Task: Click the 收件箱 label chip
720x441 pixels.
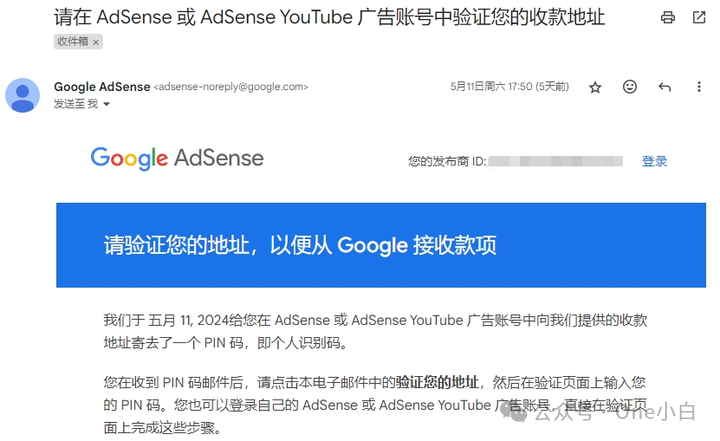Action: click(x=73, y=41)
